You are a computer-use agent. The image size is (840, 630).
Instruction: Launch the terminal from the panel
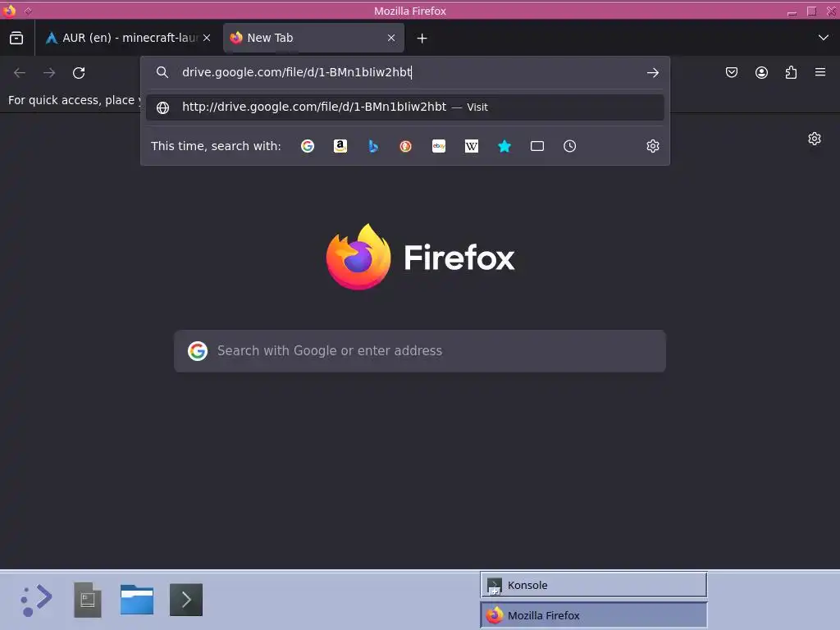click(x=186, y=600)
